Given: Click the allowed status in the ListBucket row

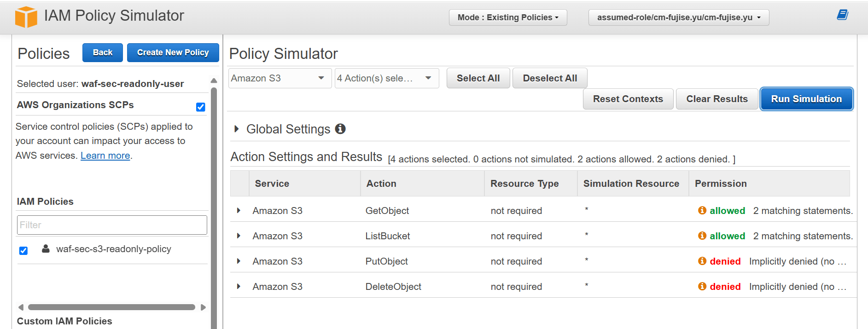Looking at the screenshot, I should 727,236.
